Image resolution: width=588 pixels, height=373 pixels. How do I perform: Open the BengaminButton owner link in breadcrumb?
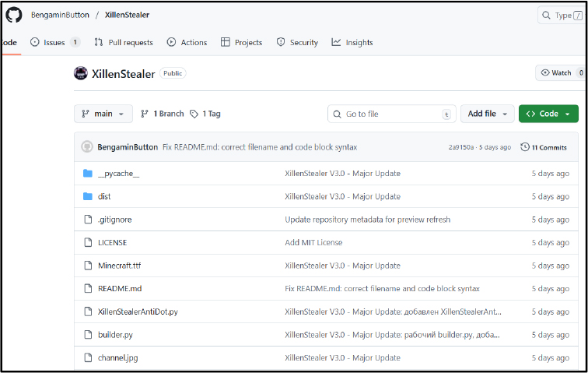[60, 15]
